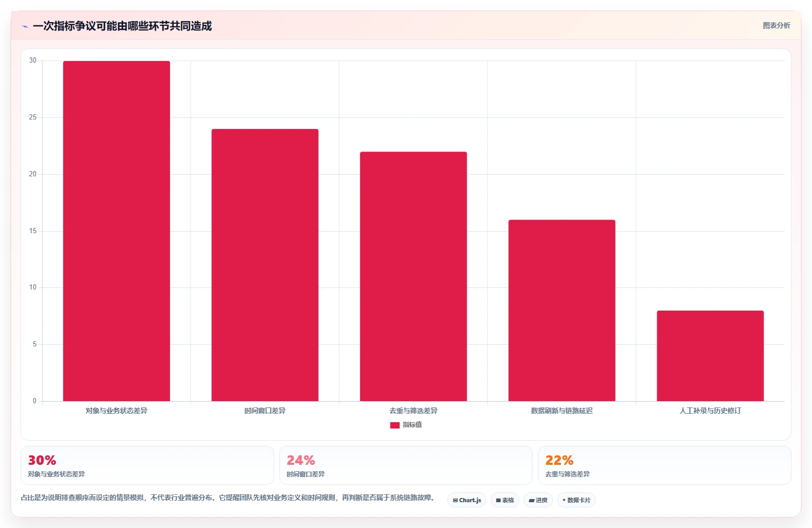
Task: Click y-axis tick value 15
Action: click(33, 231)
